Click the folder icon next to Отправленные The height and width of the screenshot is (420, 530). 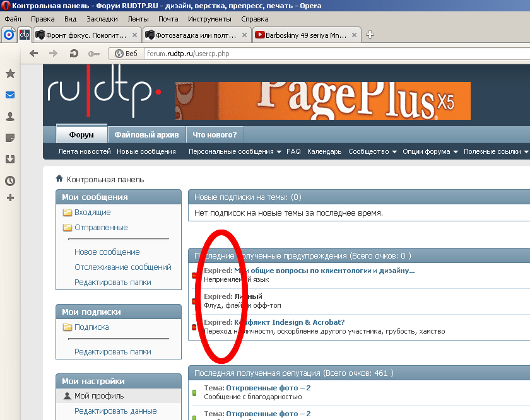[x=68, y=228]
